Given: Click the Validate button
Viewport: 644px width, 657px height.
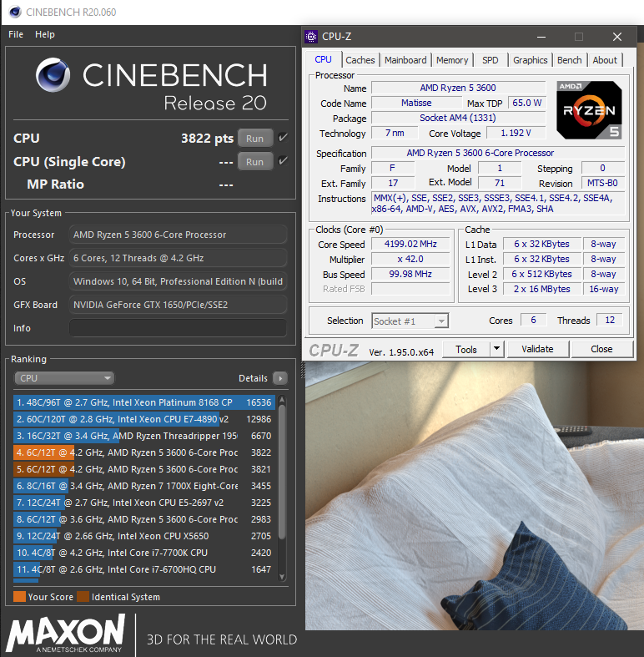Looking at the screenshot, I should [x=538, y=349].
